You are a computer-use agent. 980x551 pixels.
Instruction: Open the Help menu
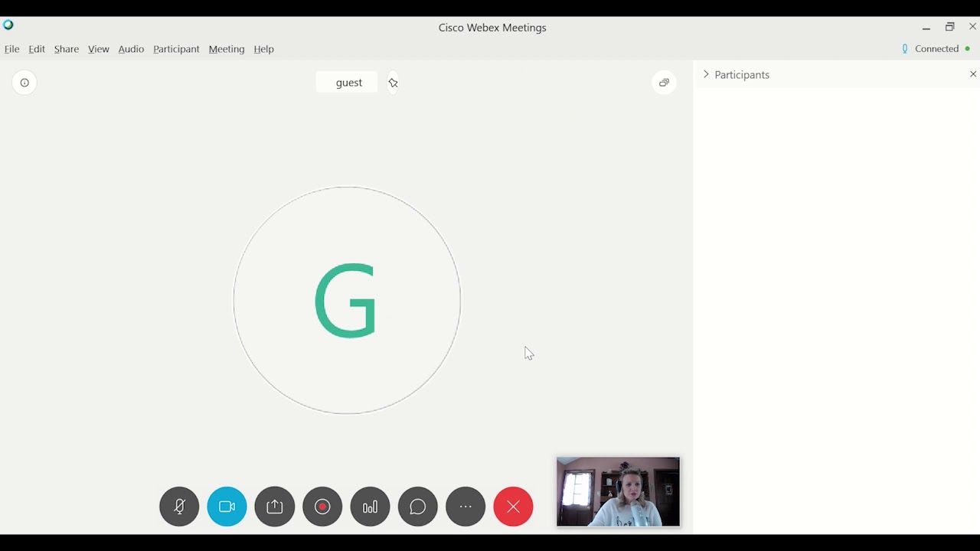click(263, 49)
